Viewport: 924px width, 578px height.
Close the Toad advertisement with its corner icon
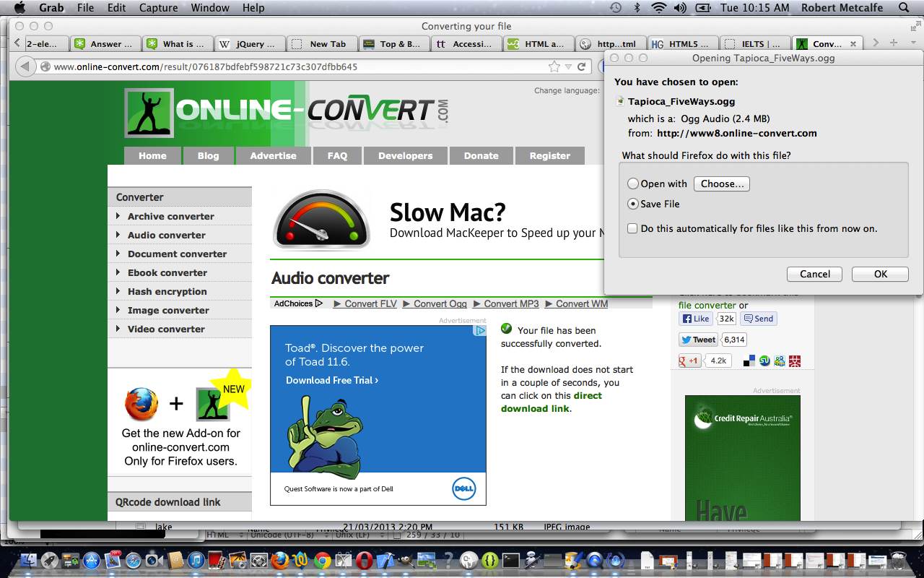(480, 331)
